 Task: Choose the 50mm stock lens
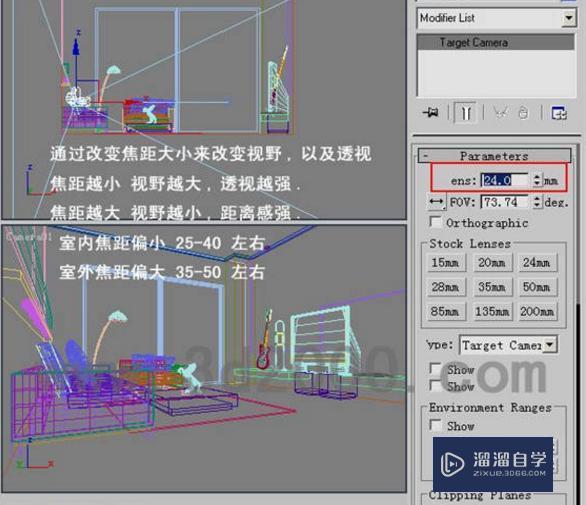[x=537, y=287]
